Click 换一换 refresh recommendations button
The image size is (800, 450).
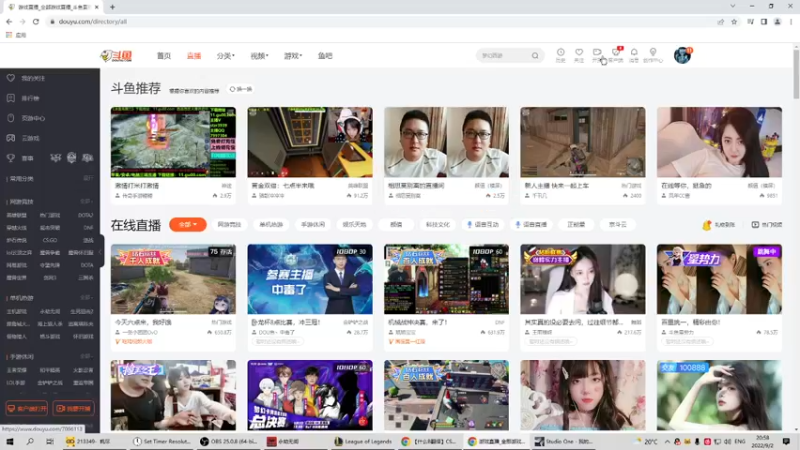(241, 89)
